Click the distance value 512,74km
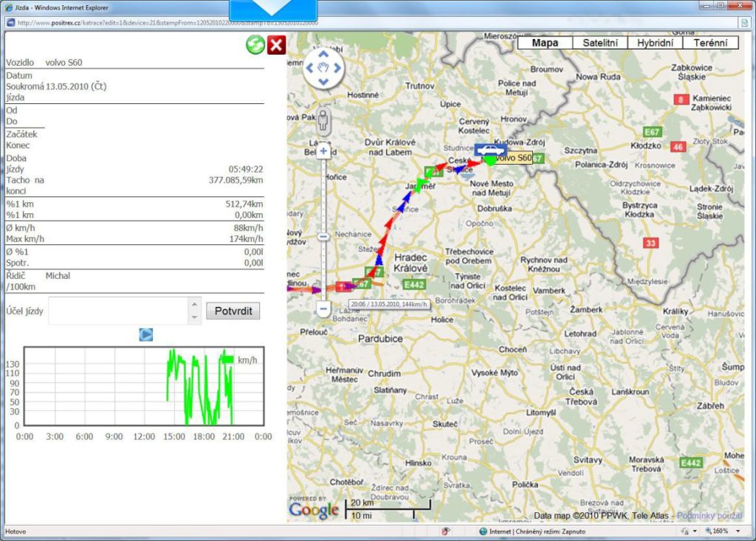 click(x=244, y=204)
